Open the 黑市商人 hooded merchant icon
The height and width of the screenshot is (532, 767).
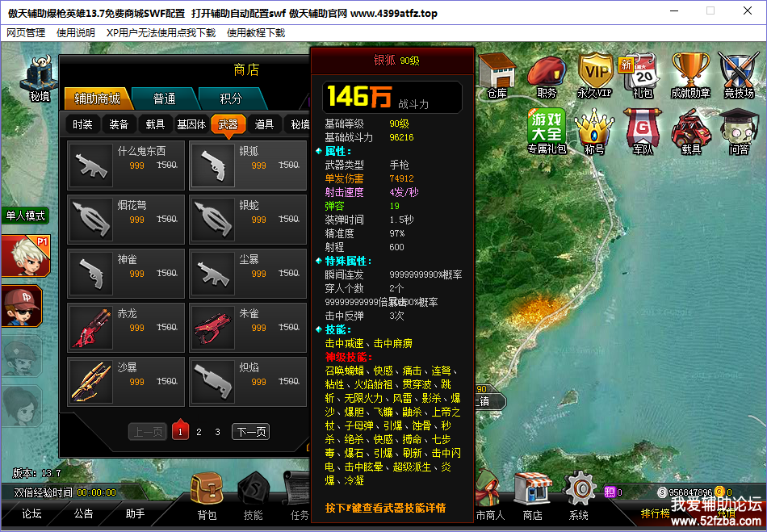coord(489,496)
